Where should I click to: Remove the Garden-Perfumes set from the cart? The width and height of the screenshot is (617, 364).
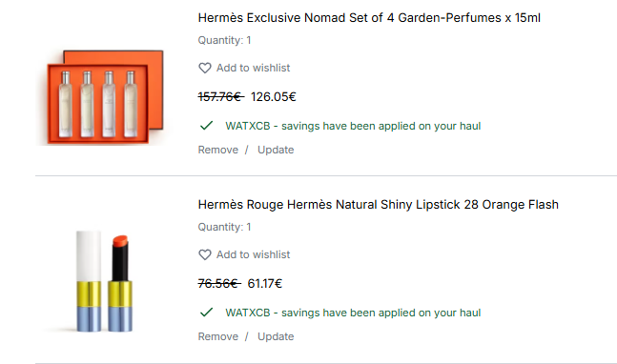[x=218, y=150]
